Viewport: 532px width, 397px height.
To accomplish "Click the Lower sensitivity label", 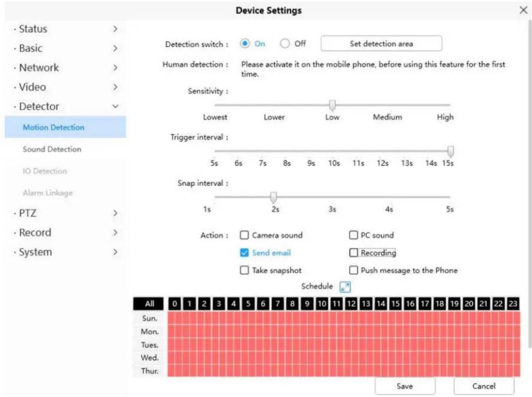I will [274, 117].
